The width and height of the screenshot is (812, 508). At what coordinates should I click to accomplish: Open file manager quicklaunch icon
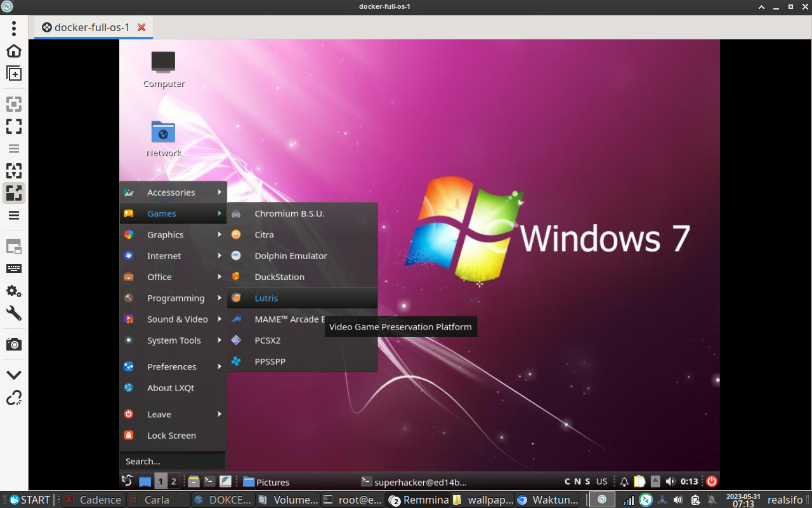[194, 482]
